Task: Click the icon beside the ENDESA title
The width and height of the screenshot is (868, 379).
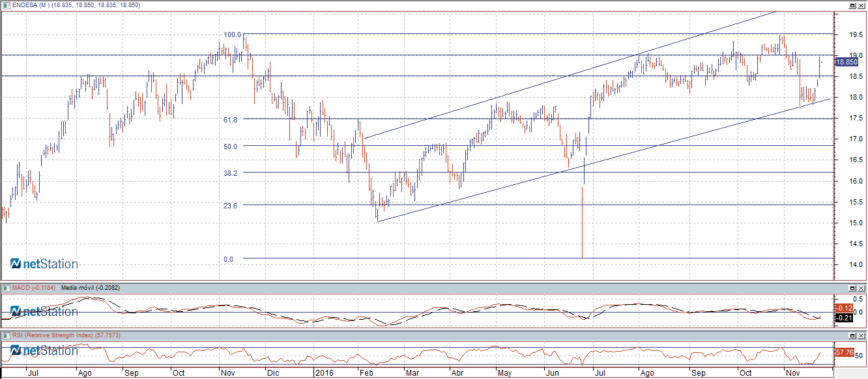Action: click(5, 5)
